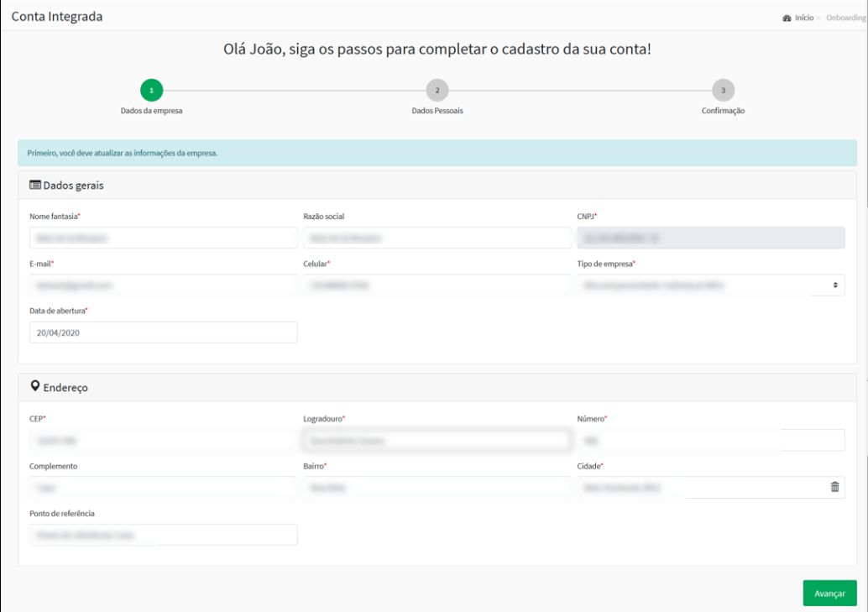
Task: Go to Início breadcrumb link
Action: click(x=804, y=18)
